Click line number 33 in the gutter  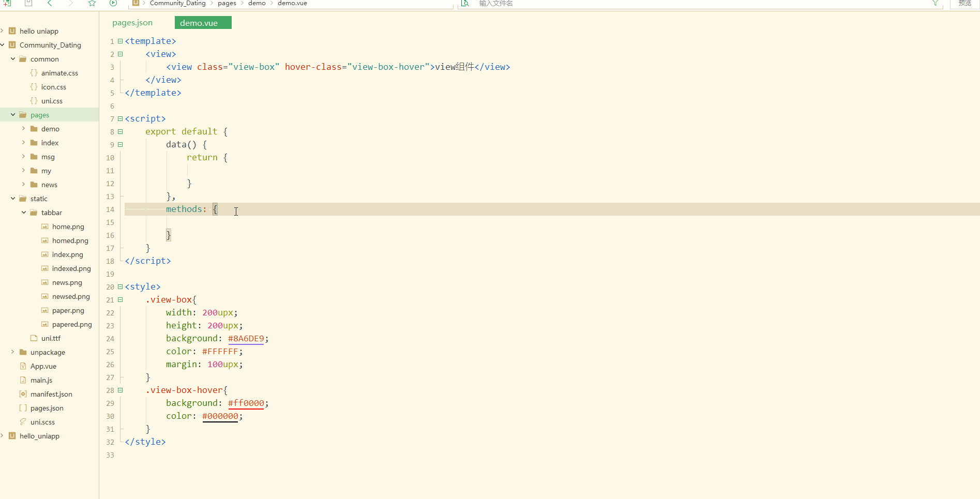click(110, 455)
